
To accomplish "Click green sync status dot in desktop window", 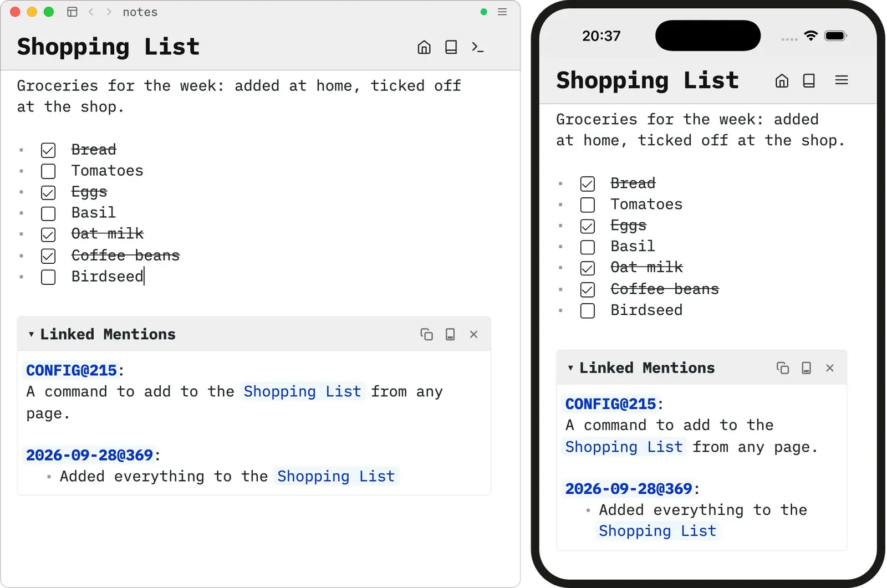I will (x=484, y=12).
